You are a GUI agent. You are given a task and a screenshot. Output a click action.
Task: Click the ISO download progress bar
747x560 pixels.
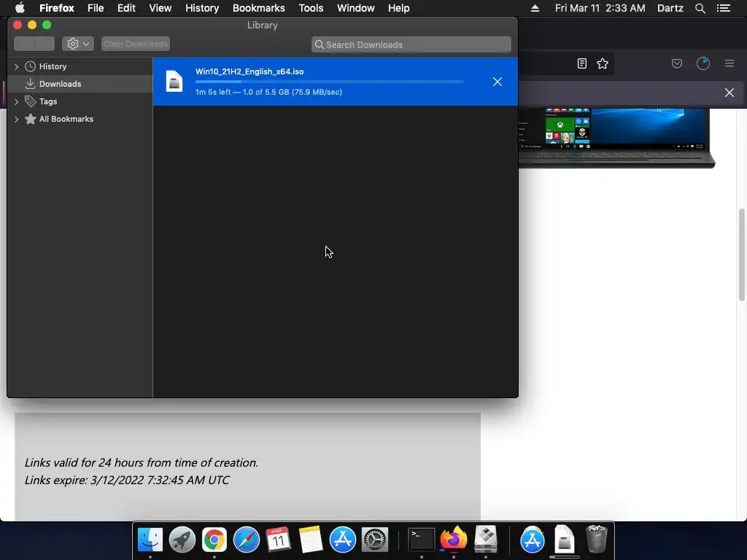[330, 82]
